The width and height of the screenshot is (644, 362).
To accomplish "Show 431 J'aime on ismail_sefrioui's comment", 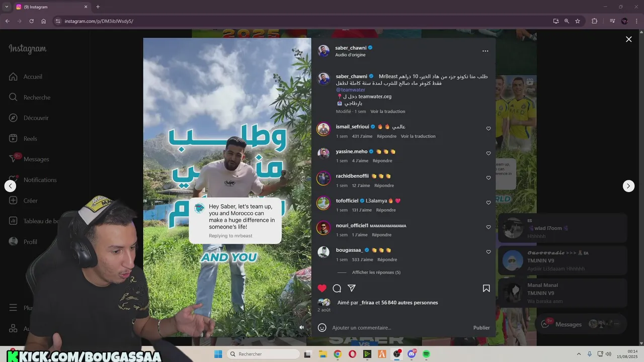I will (x=362, y=136).
